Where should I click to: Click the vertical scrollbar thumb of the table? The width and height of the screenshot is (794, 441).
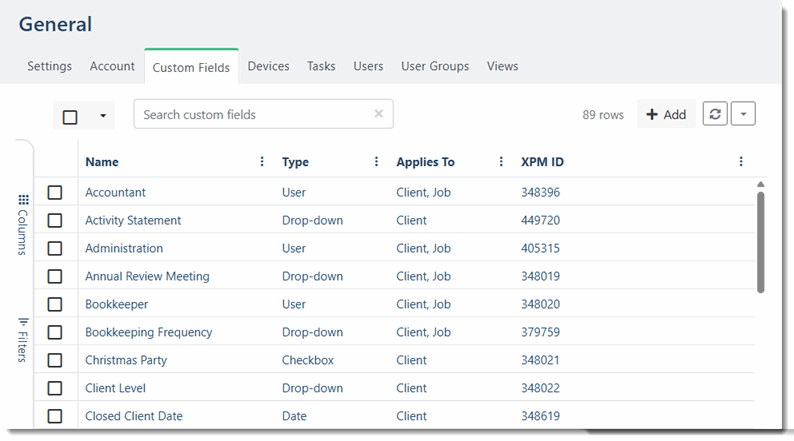(x=761, y=242)
